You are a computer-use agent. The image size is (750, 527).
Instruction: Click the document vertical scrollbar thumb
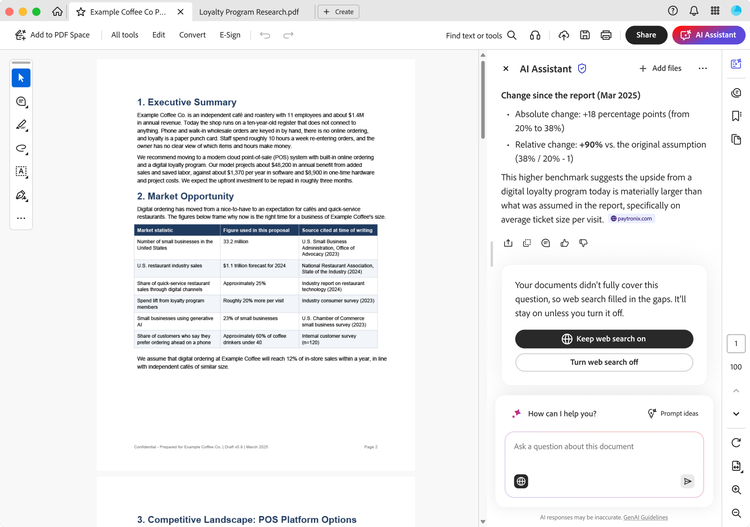click(x=483, y=99)
